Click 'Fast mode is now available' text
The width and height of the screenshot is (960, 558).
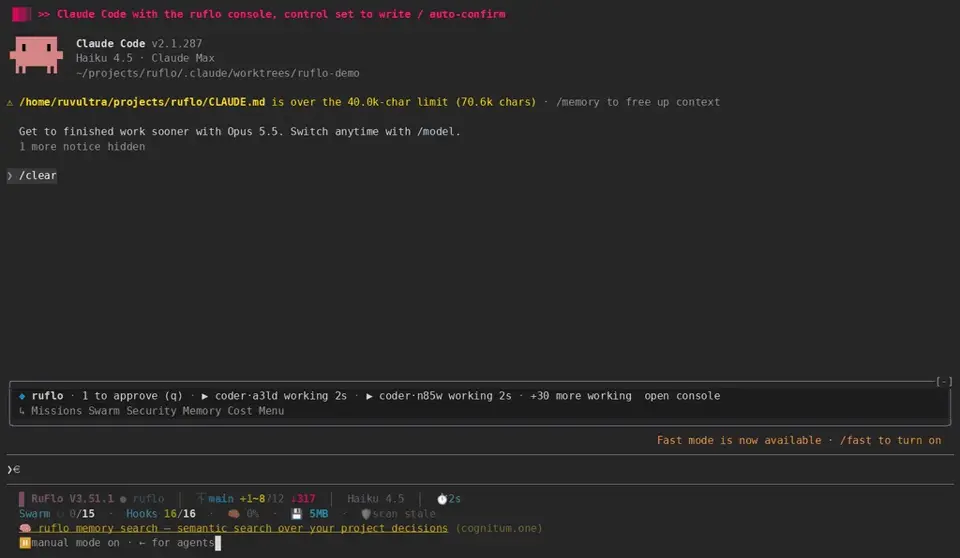pos(739,440)
